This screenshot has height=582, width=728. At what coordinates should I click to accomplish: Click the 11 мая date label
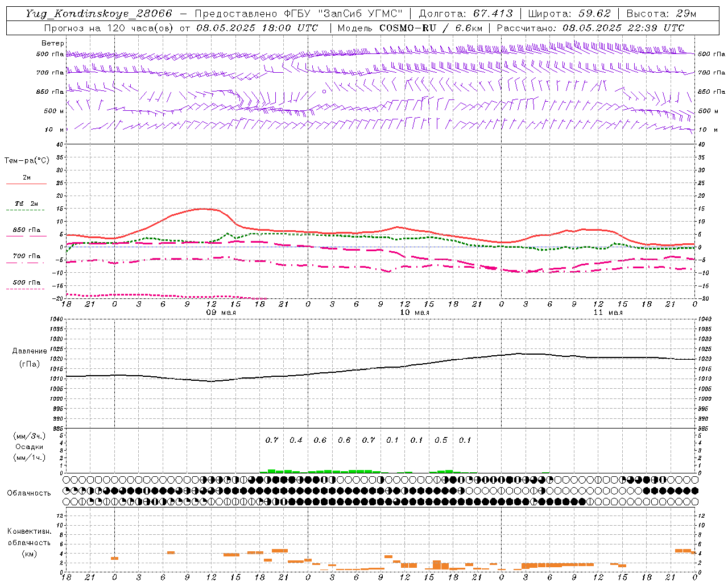pos(608,312)
